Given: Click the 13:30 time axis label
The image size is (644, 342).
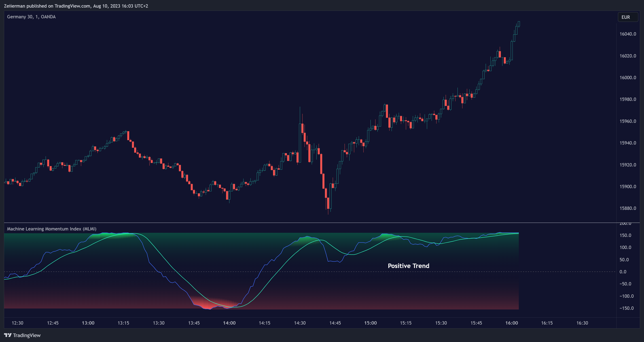Looking at the screenshot, I should coord(159,323).
